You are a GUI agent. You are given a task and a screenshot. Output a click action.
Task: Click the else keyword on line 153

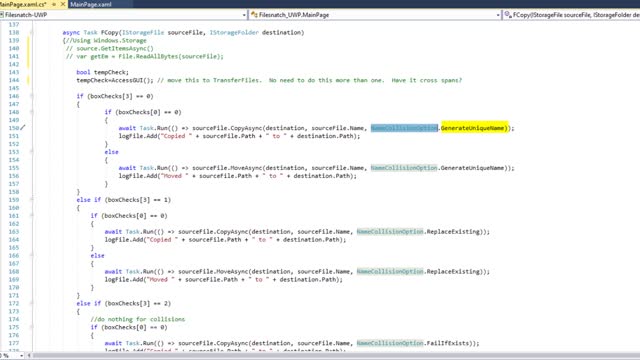coord(111,152)
